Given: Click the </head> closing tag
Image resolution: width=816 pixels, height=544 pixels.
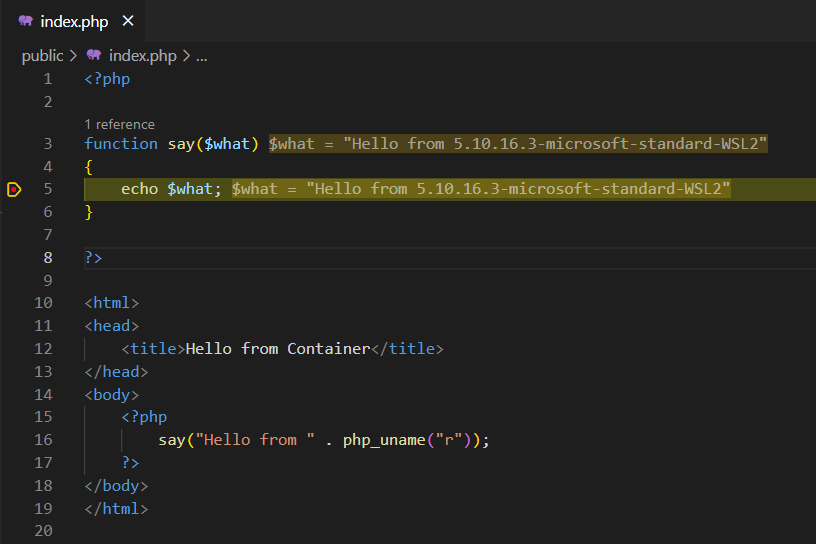Looking at the screenshot, I should 117,372.
